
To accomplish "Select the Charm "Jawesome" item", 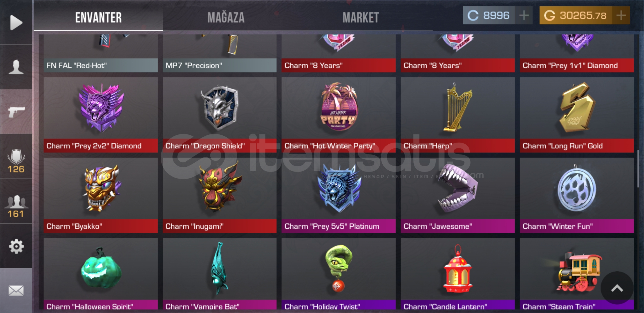I will 457,195.
